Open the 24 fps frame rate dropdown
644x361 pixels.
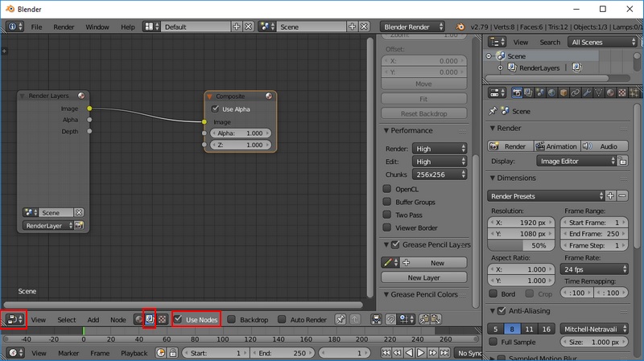(594, 269)
